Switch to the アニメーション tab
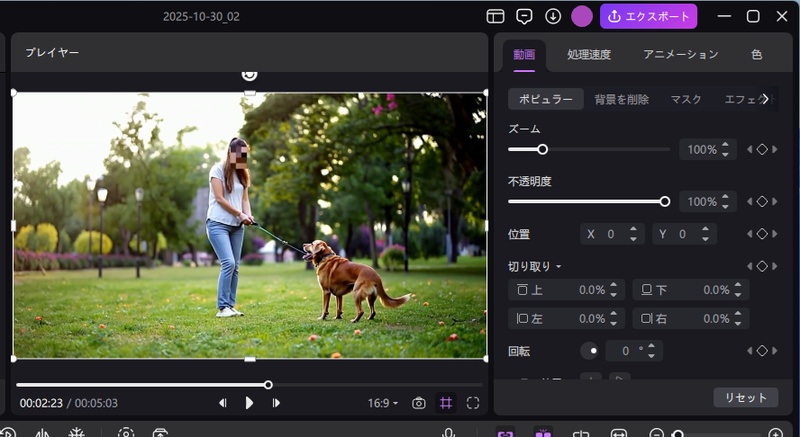 pos(681,55)
